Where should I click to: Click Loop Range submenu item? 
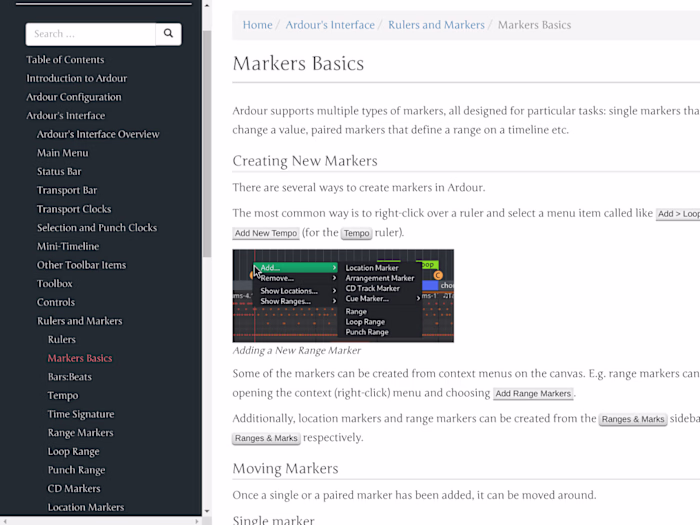pos(365,322)
